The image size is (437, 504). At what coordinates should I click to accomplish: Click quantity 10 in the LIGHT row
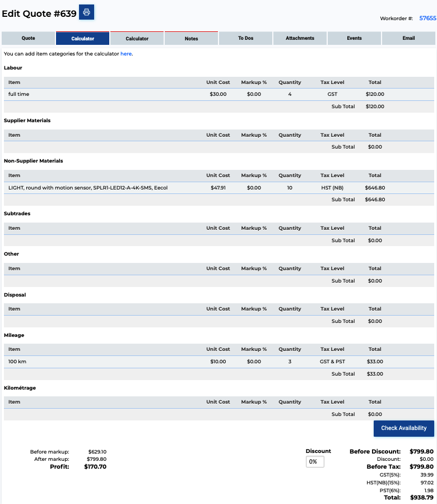290,188
